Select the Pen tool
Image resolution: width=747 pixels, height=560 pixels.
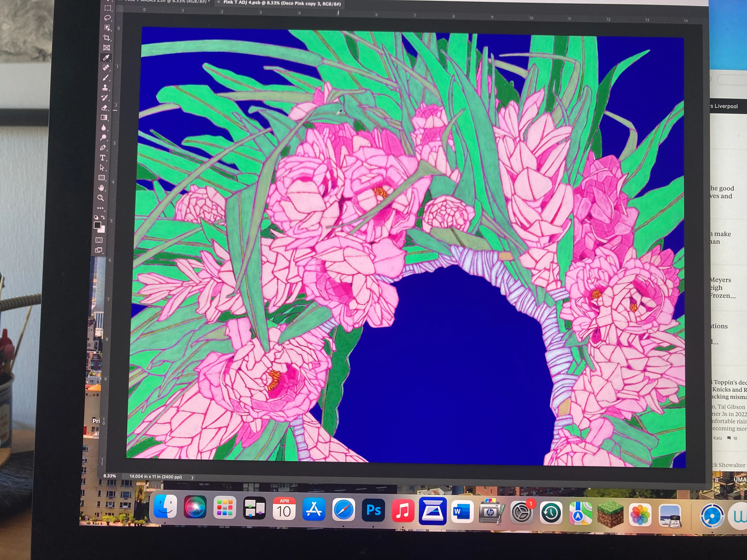point(103,148)
